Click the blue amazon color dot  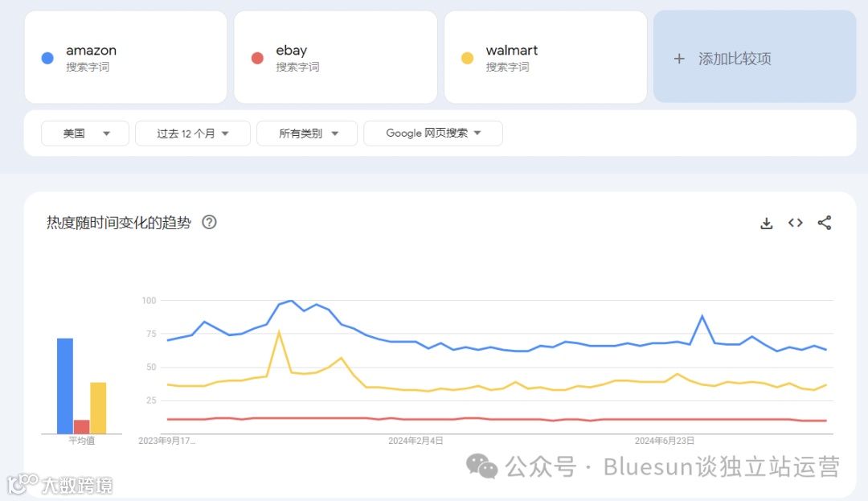click(x=47, y=58)
